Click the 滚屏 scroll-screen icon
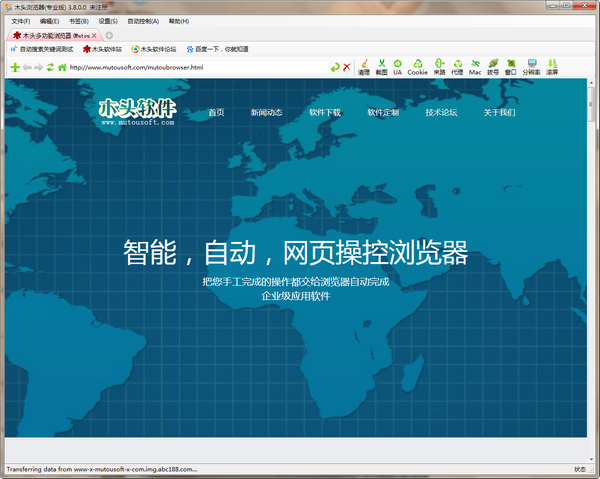Screen dimensions: 600x479 (552, 66)
